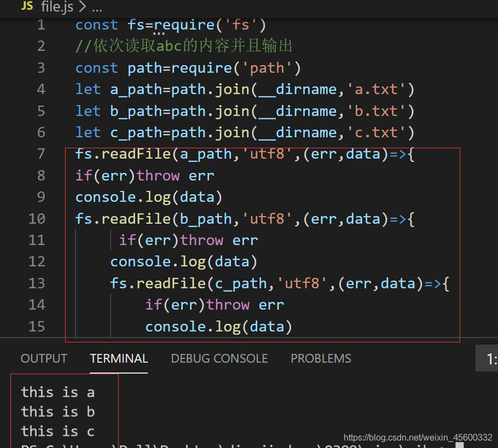This screenshot has width=498, height=448.
Task: Click terminal output 'this is c'
Action: click(x=58, y=432)
